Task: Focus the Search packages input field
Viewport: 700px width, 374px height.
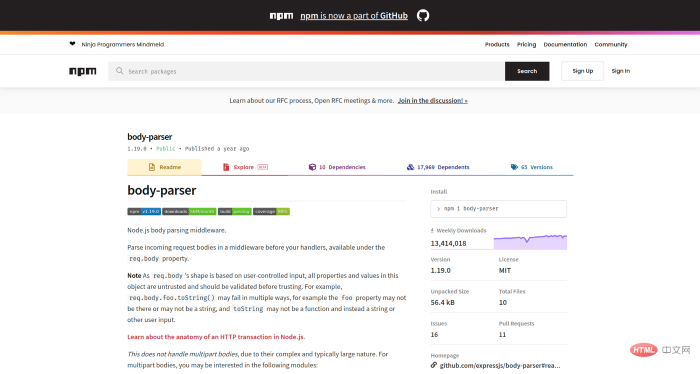Action: point(306,71)
